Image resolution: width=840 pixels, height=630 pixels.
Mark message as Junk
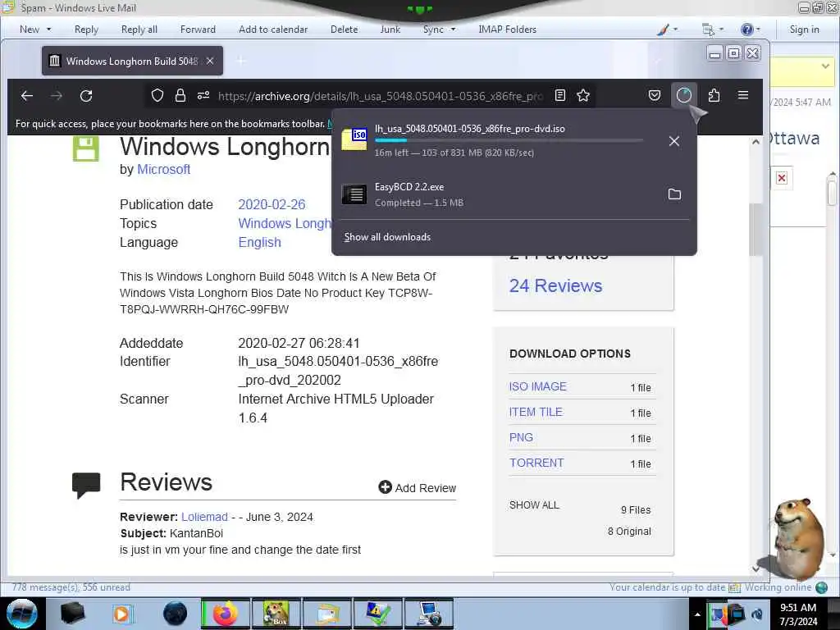click(390, 30)
